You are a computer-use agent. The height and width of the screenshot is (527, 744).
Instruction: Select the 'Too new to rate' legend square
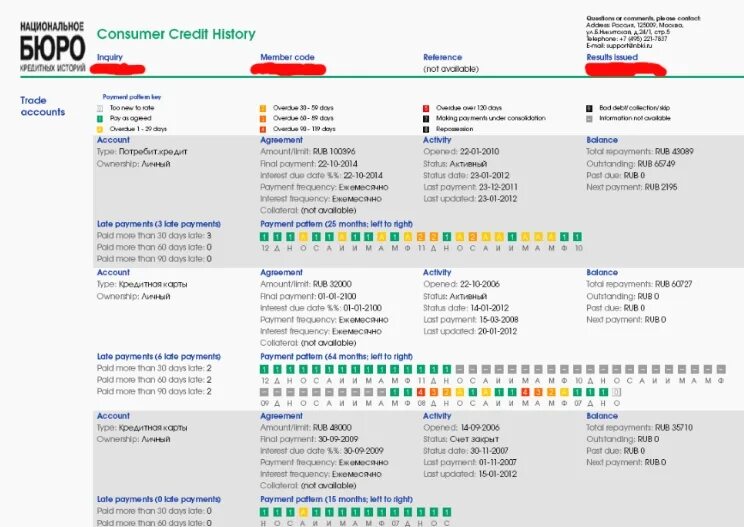pos(100,108)
